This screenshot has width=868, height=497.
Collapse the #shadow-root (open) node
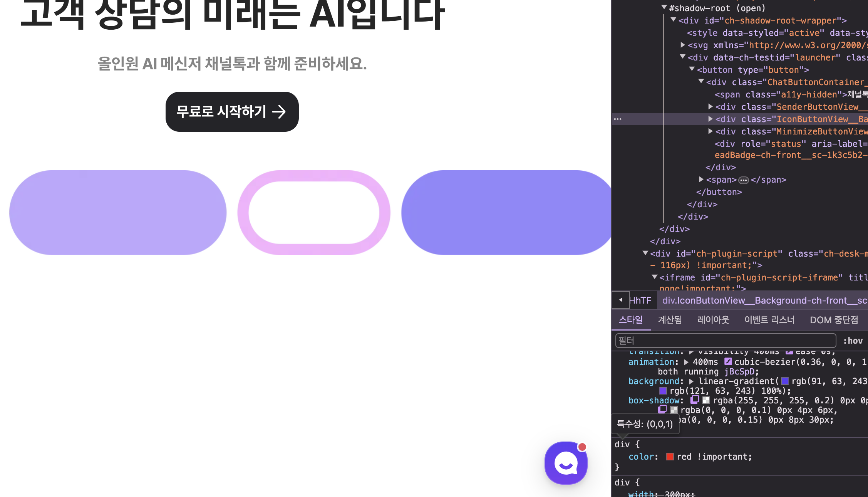tap(664, 7)
